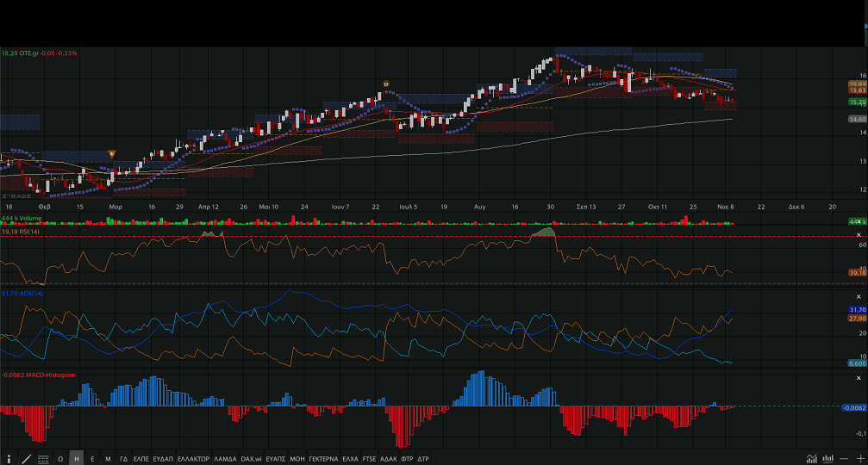Select the H daily timeframe button
Image resolution: width=868 pixels, height=465 pixels.
[77, 459]
